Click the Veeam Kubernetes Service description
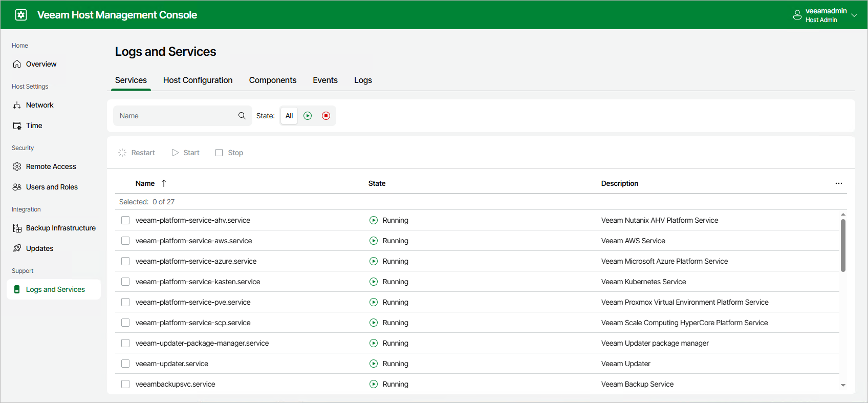Viewport: 868px width, 403px height. [x=643, y=282]
